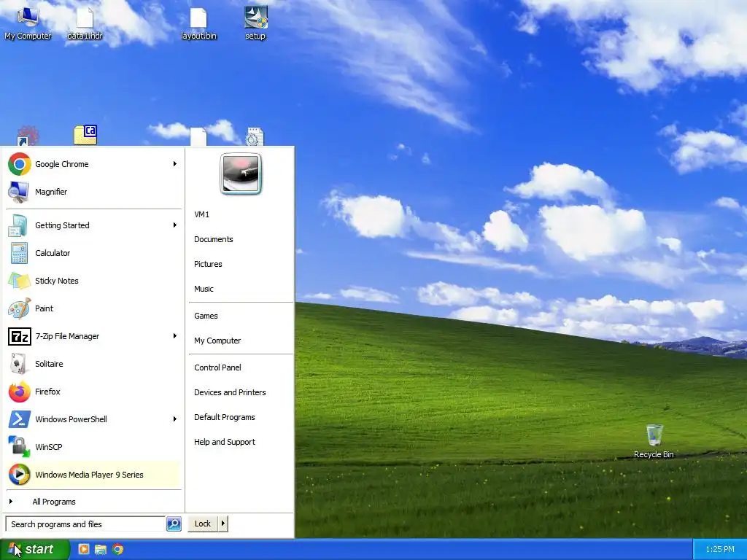The image size is (747, 560).
Task: Select Recycle Bin on desktop
Action: pos(654,441)
